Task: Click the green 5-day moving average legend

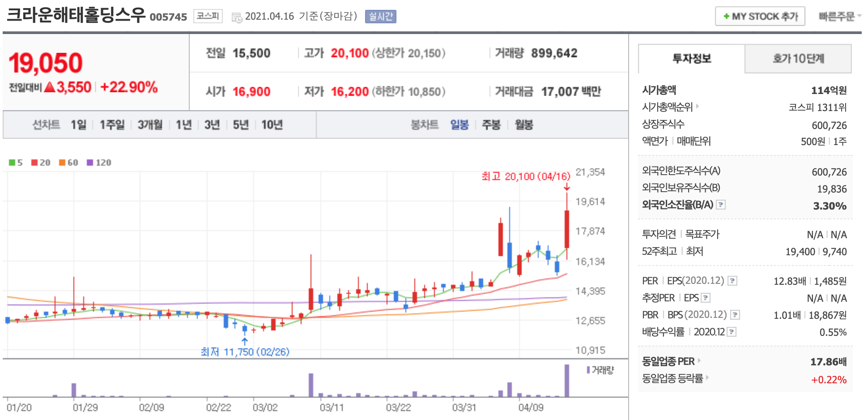Action: pos(16,163)
